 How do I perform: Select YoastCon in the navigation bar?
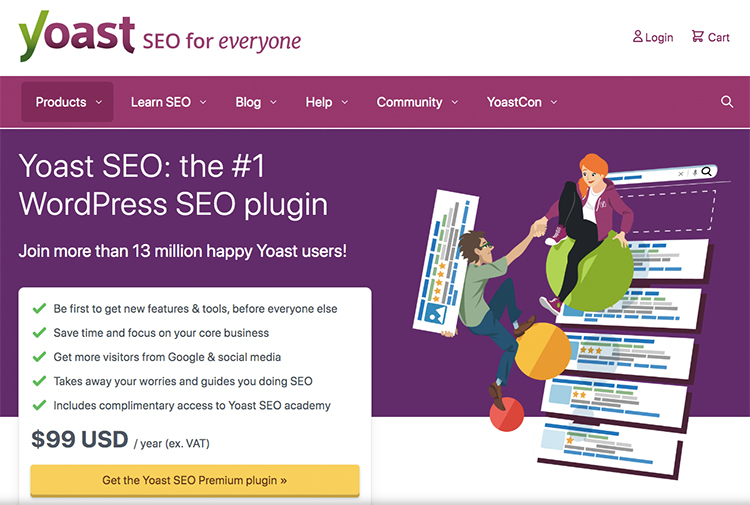click(521, 102)
